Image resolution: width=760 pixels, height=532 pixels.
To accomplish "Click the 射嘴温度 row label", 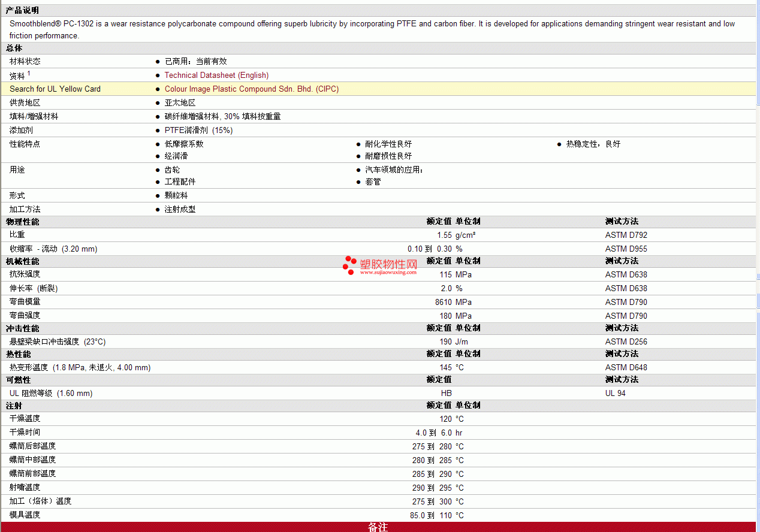I will click(25, 487).
